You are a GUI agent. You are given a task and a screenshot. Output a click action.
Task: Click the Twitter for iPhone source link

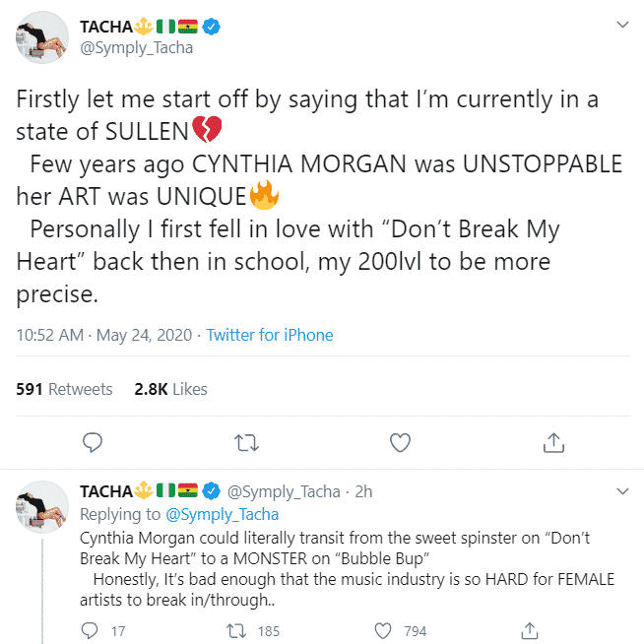tap(270, 335)
